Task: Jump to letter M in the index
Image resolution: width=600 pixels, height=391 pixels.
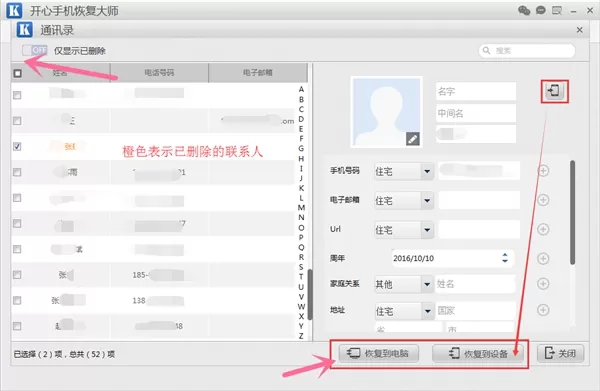Action: pyautogui.click(x=301, y=208)
